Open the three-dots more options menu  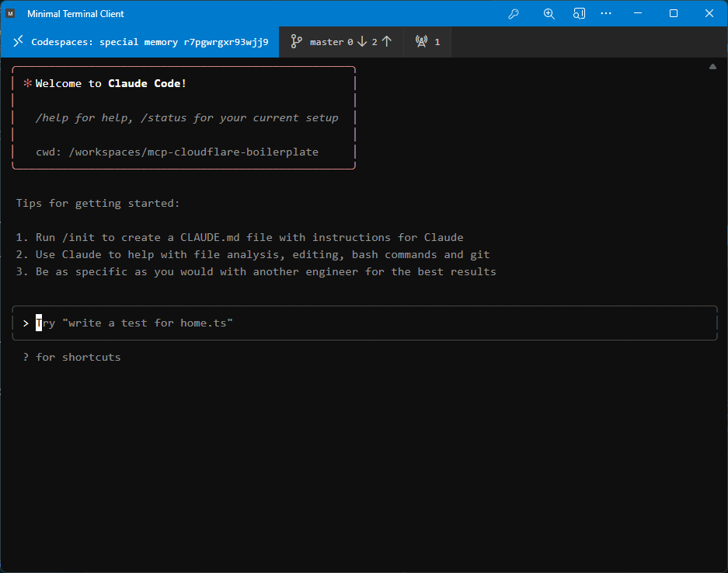pos(606,13)
